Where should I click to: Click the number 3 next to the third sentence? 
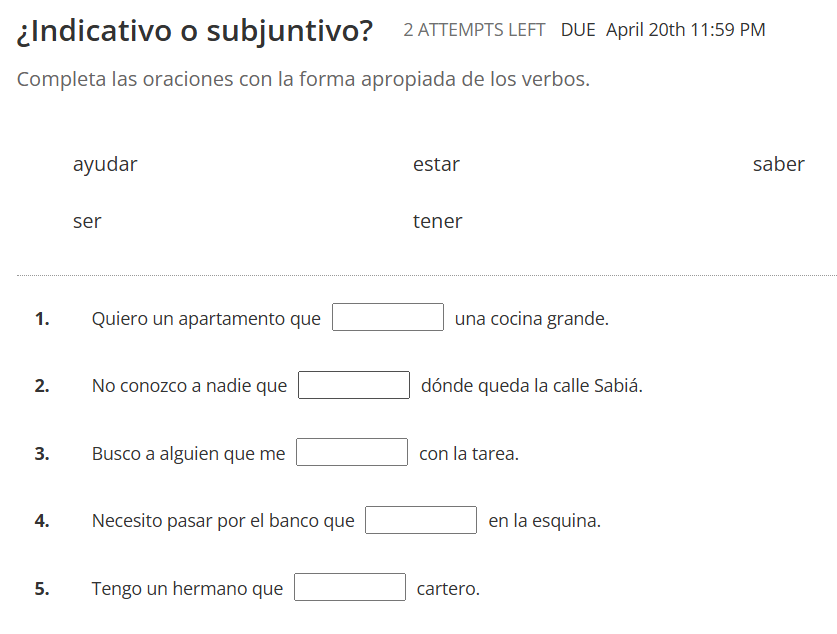(x=40, y=453)
